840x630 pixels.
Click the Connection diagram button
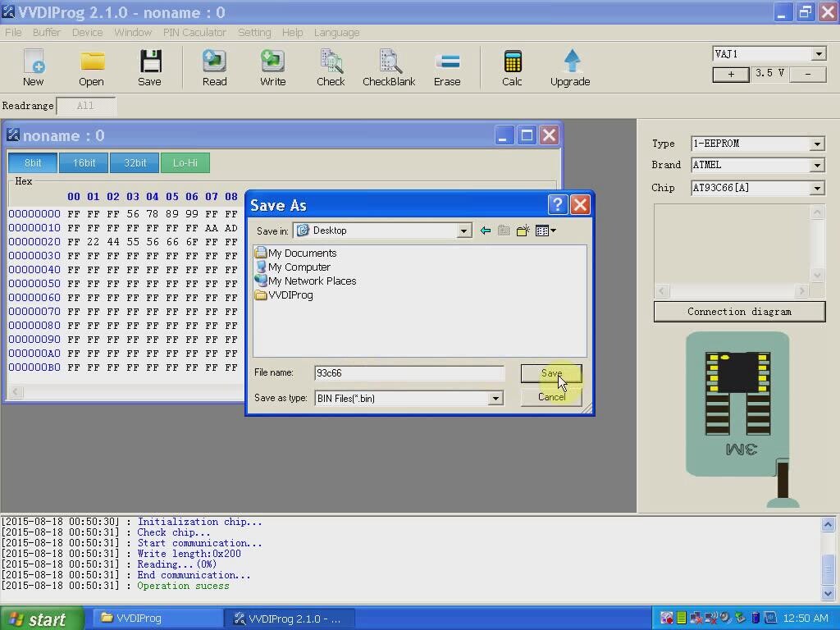738,312
